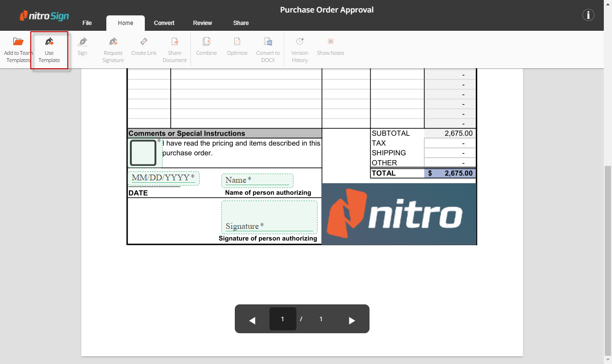Click the MM/DD/YYYY date field

pos(163,178)
